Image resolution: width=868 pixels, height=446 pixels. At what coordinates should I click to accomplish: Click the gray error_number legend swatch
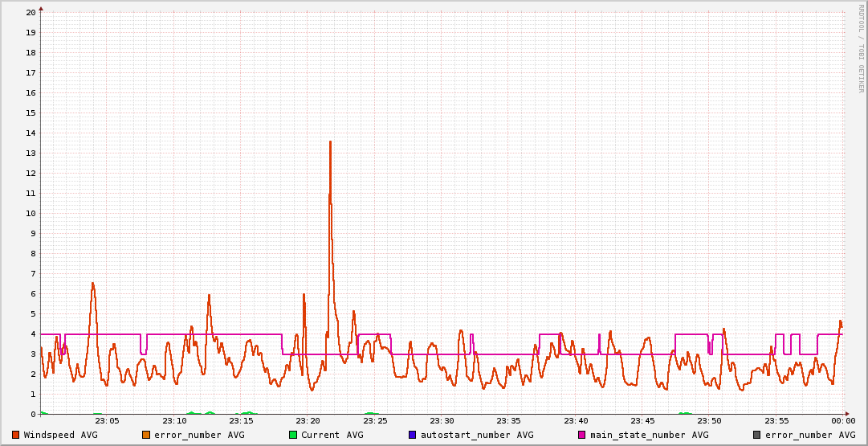(756, 435)
